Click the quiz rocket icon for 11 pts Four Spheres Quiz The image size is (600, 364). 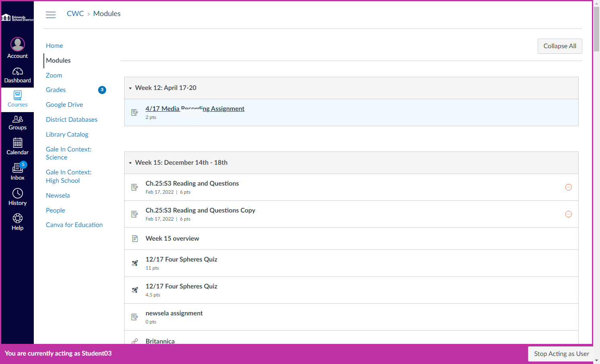pos(135,263)
